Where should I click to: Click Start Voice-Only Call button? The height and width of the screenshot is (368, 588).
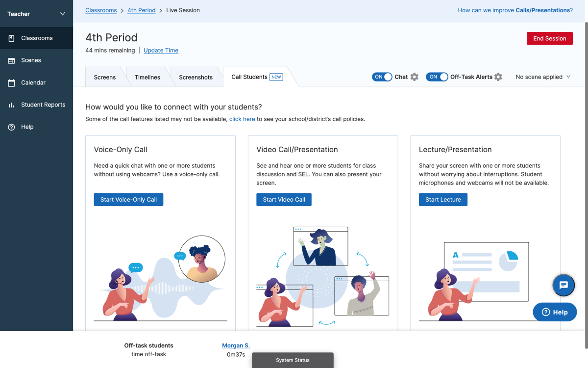point(128,200)
